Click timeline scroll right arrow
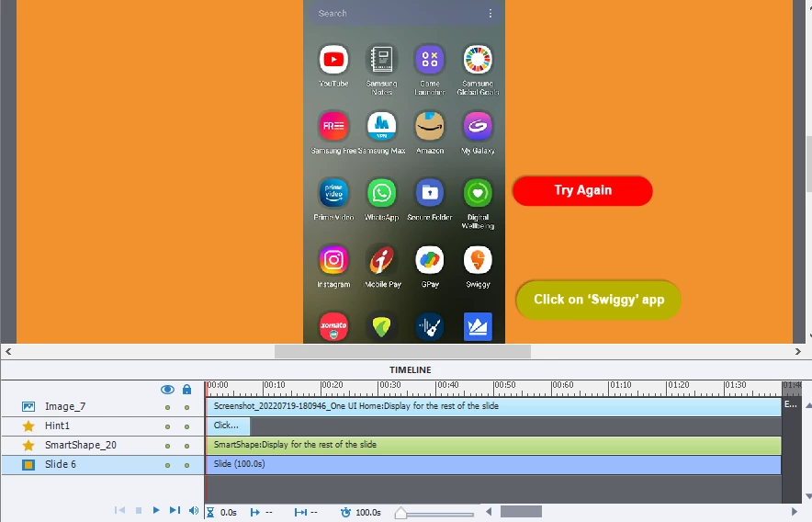 click(795, 512)
